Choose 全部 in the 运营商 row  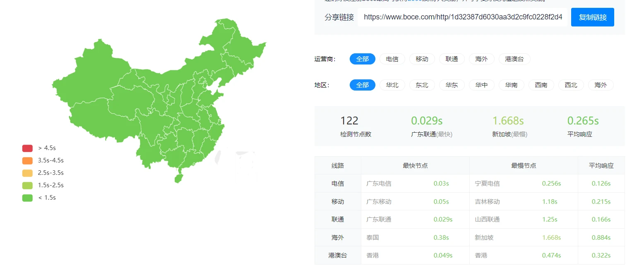point(362,59)
